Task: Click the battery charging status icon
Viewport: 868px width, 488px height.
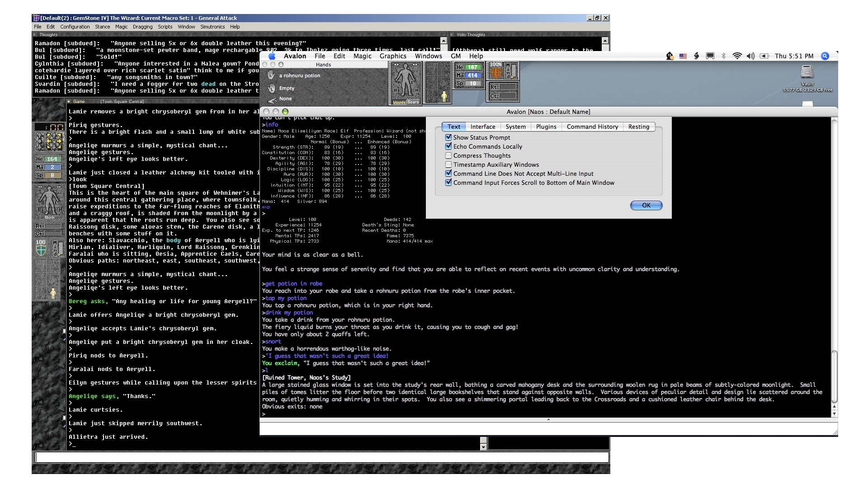Action: pyautogui.click(x=764, y=56)
